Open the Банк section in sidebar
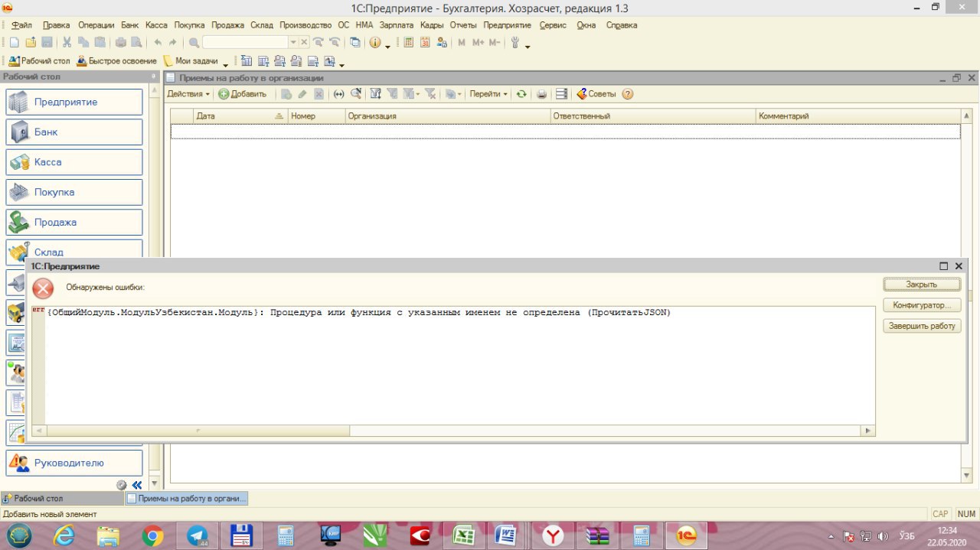Screen dimensions: 980x550 (x=74, y=132)
